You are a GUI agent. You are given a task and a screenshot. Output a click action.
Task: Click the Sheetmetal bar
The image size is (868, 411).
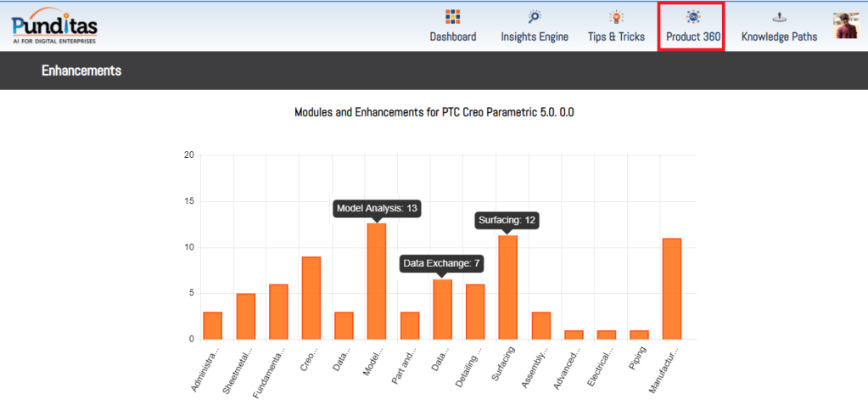tap(245, 317)
